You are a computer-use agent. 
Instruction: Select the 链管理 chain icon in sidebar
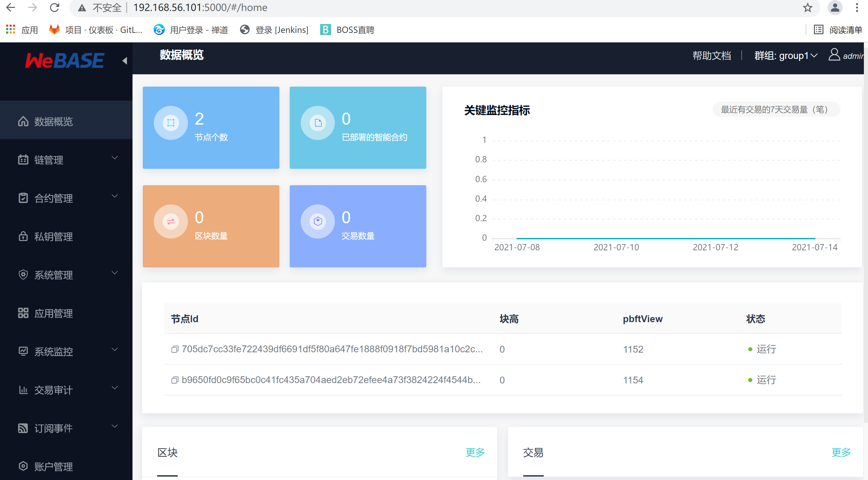(x=23, y=160)
